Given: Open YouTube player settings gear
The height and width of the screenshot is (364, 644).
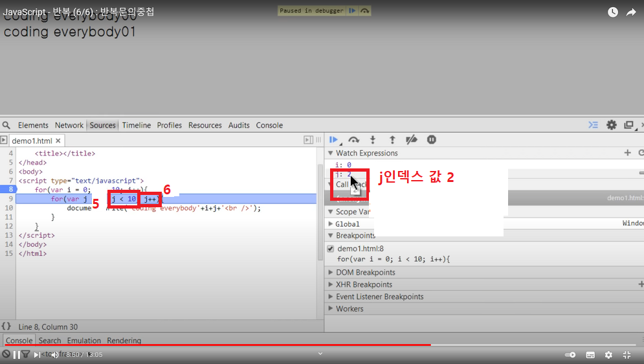Looking at the screenshot, I should [x=608, y=354].
